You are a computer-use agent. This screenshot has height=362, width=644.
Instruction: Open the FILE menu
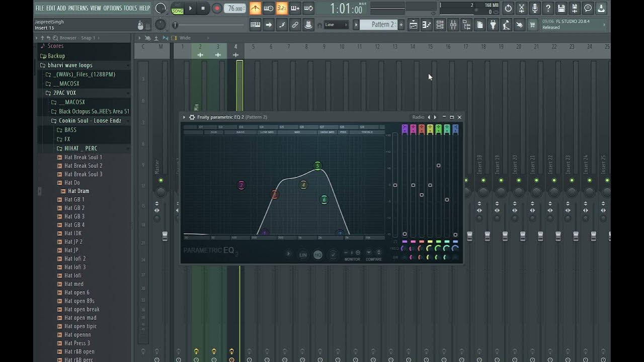(x=40, y=8)
